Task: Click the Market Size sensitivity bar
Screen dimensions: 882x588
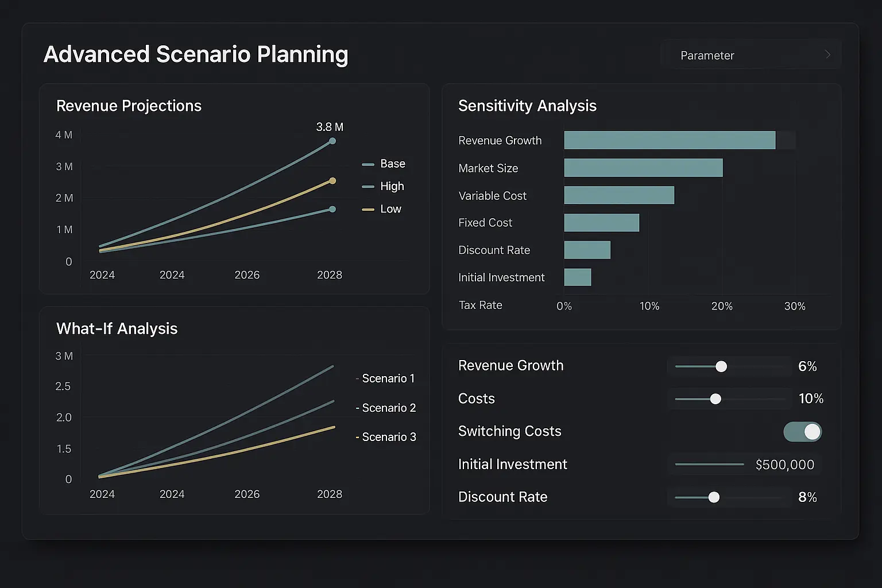Action: click(x=643, y=168)
